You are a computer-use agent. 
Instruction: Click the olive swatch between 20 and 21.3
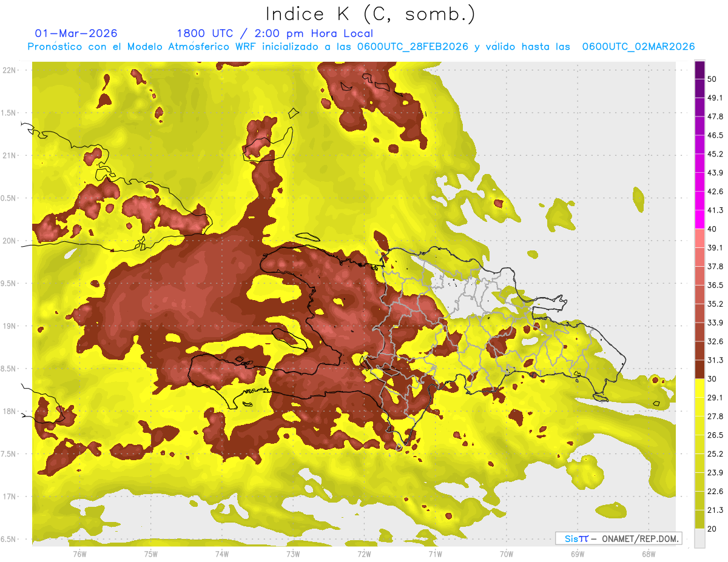click(699, 519)
